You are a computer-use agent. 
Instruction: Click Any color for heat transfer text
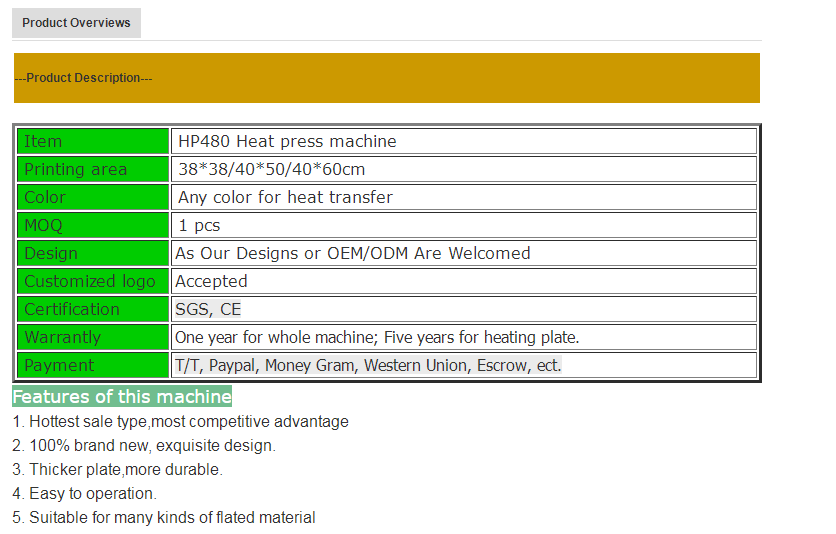pyautogui.click(x=285, y=197)
